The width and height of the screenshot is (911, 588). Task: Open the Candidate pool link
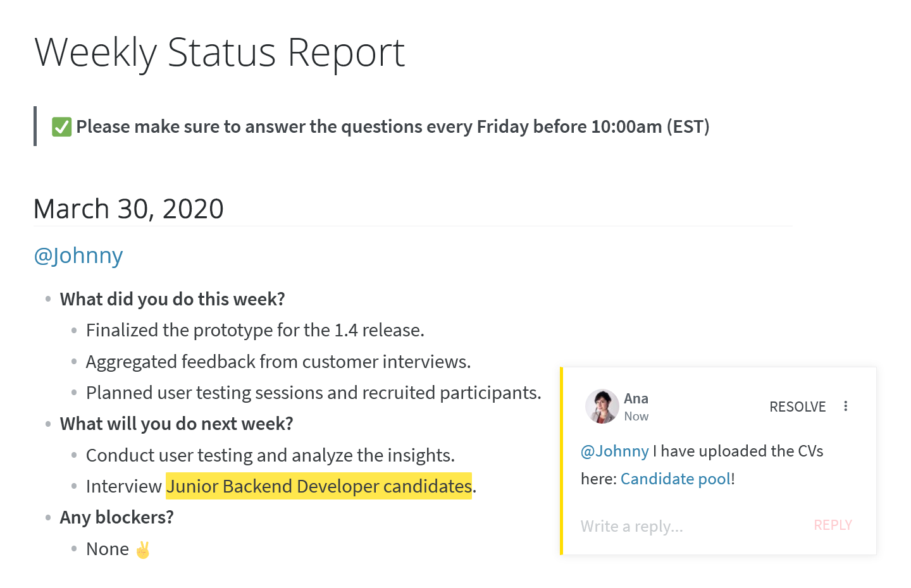point(676,479)
